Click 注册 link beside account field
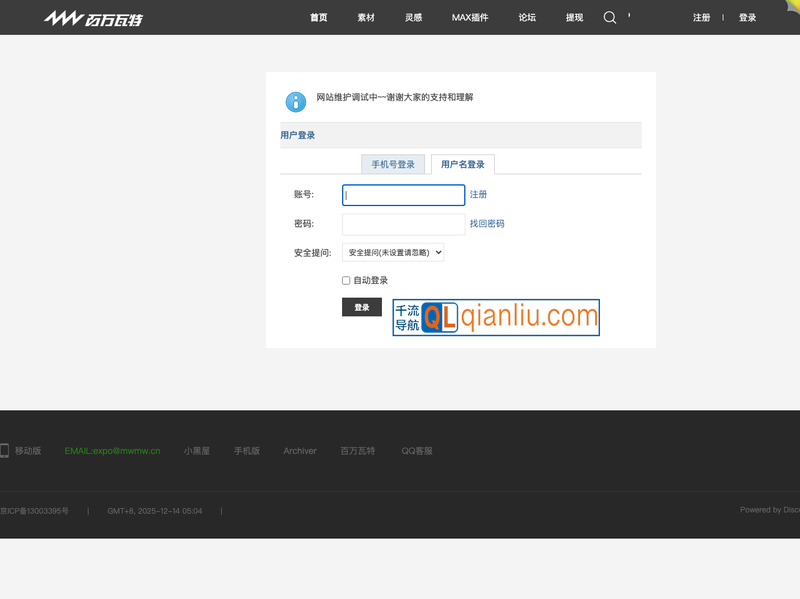This screenshot has width=800, height=599. (x=479, y=195)
